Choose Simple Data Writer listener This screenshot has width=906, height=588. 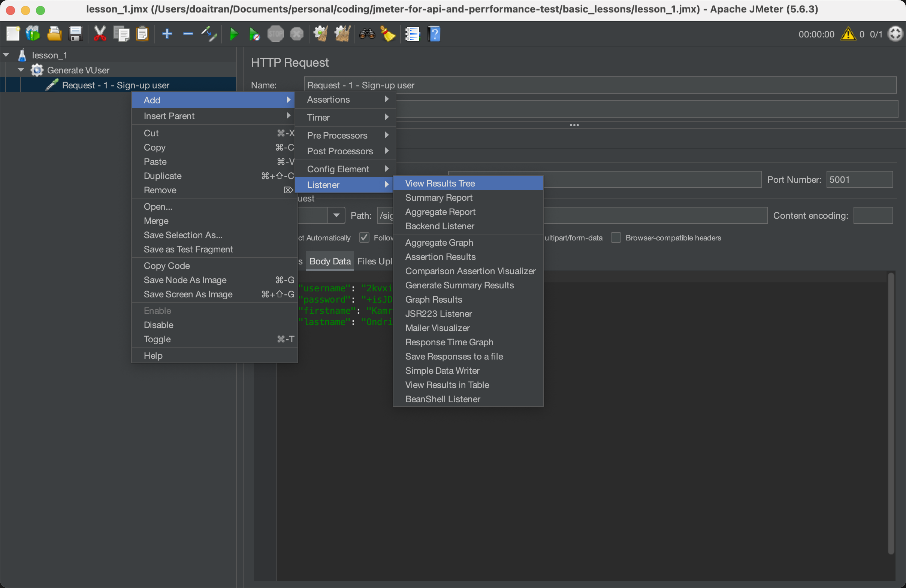(x=468, y=370)
